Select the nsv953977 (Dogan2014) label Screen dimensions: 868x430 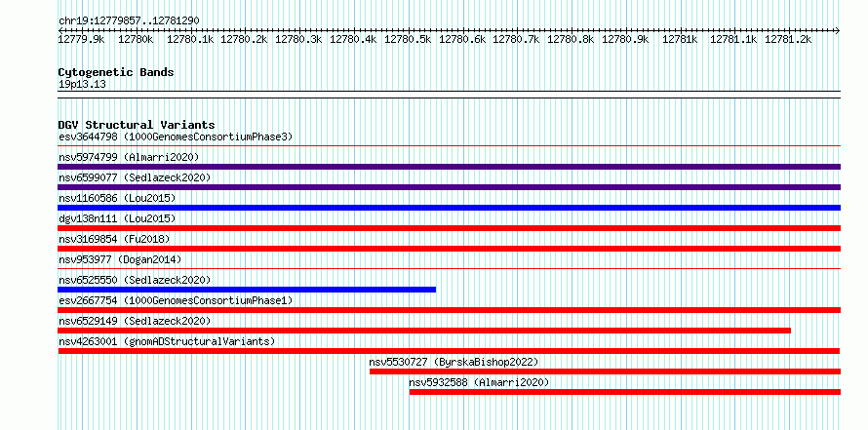120,259
